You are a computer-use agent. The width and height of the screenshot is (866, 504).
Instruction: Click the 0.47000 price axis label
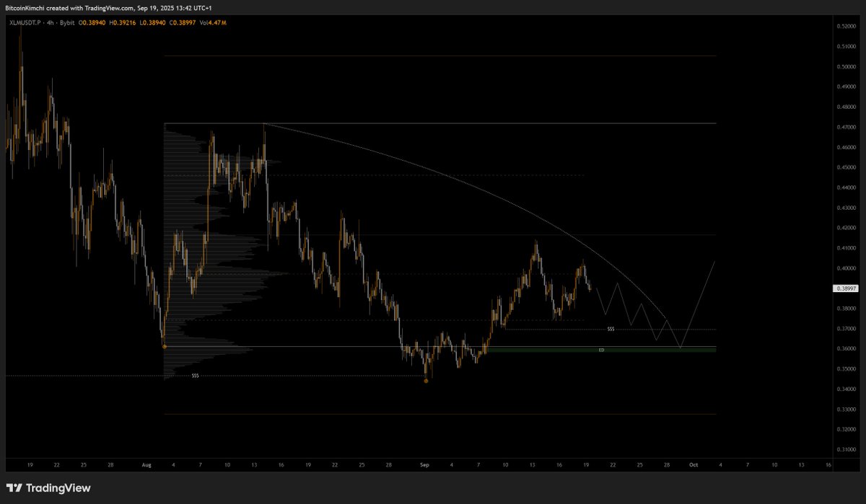pos(846,127)
